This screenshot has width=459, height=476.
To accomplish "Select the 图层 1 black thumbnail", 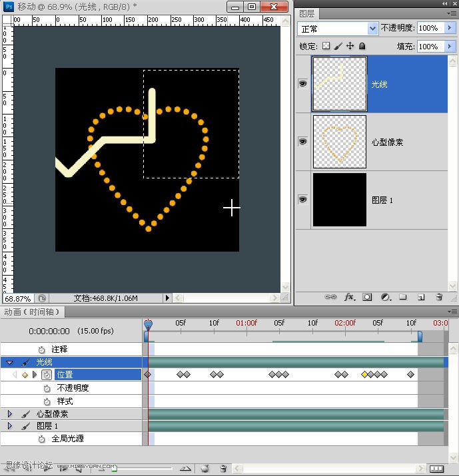I will coord(340,200).
